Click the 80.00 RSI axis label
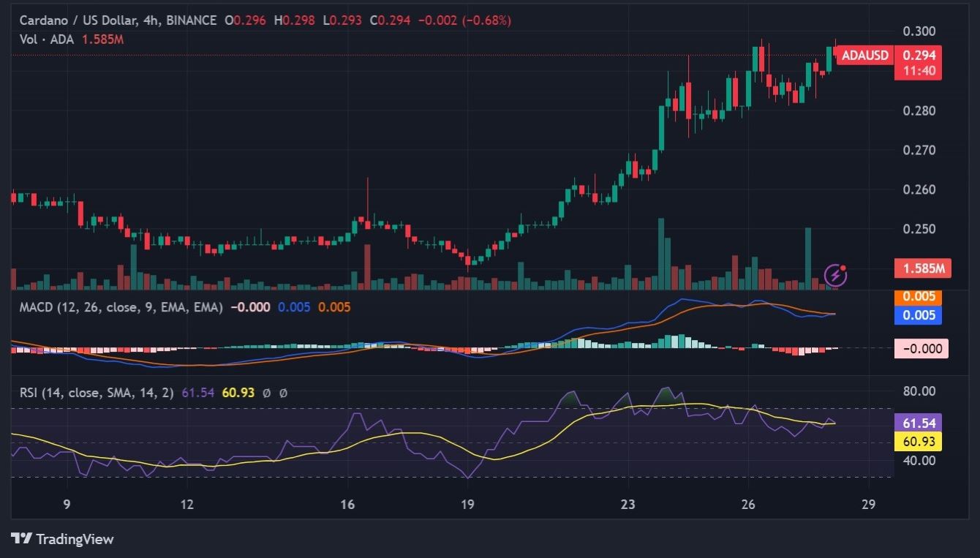Viewport: 980px width, 558px height. click(919, 391)
